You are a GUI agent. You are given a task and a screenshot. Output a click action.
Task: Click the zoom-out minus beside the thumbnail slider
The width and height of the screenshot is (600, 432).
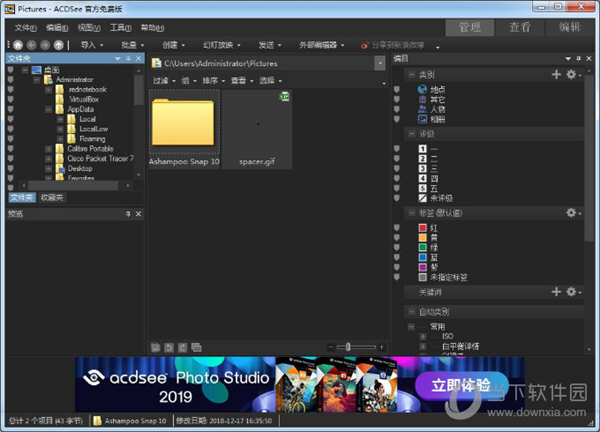331,347
